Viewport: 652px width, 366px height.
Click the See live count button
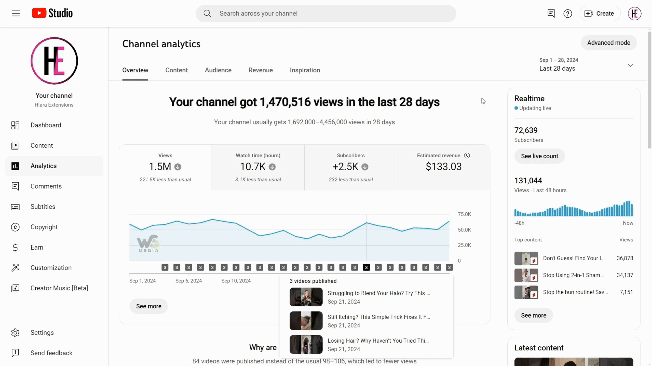[x=539, y=156]
